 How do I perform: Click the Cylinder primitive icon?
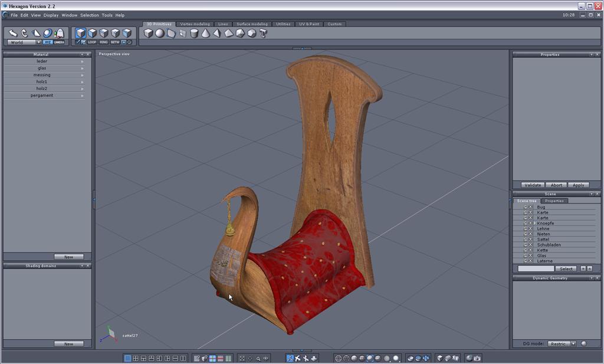194,33
